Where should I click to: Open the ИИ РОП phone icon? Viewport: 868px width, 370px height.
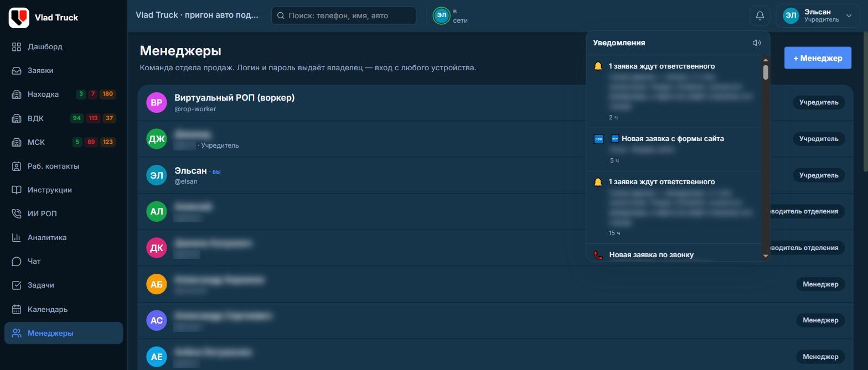[17, 213]
